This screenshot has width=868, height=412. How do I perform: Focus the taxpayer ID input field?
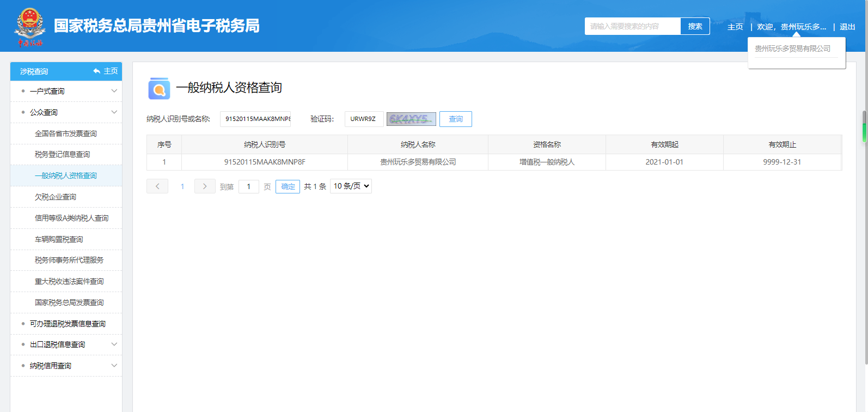[x=255, y=119]
